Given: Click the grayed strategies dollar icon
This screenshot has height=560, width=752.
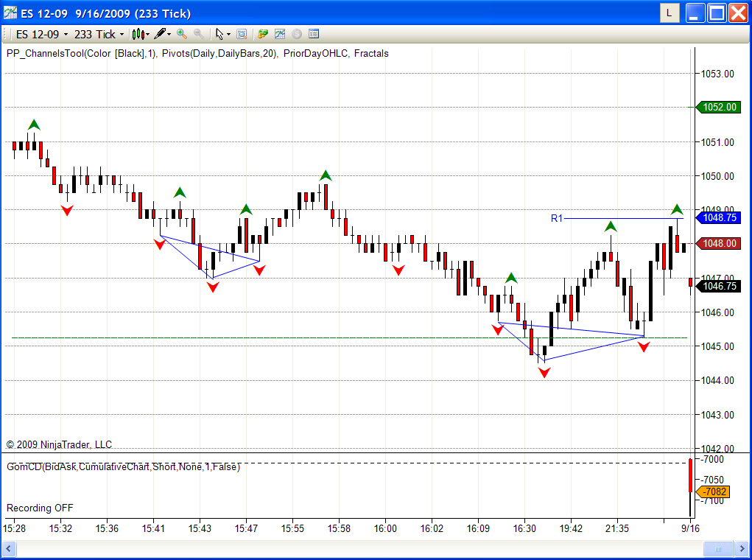Looking at the screenshot, I should [x=297, y=34].
